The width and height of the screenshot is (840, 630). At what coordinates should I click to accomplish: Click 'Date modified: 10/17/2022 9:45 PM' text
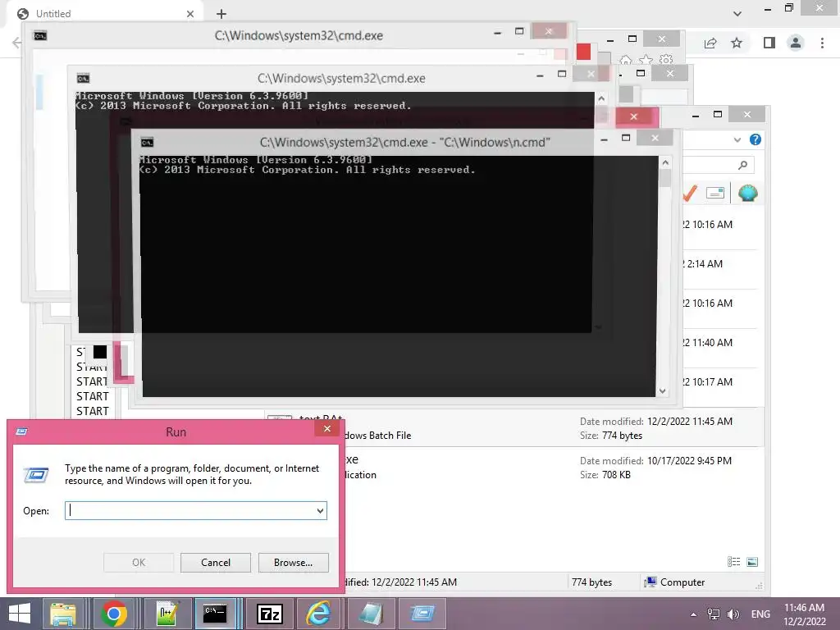coord(655,461)
